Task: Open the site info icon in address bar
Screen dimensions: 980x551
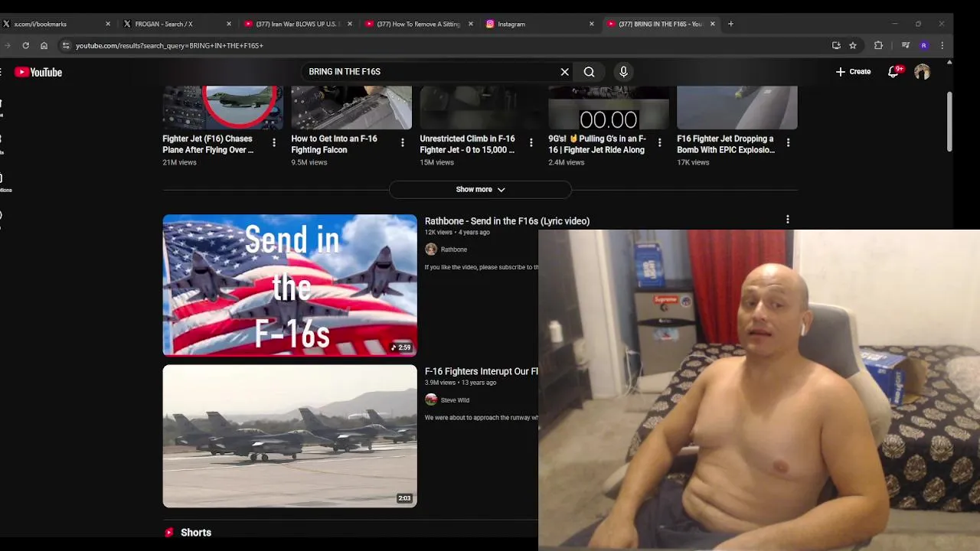Action: tap(66, 45)
